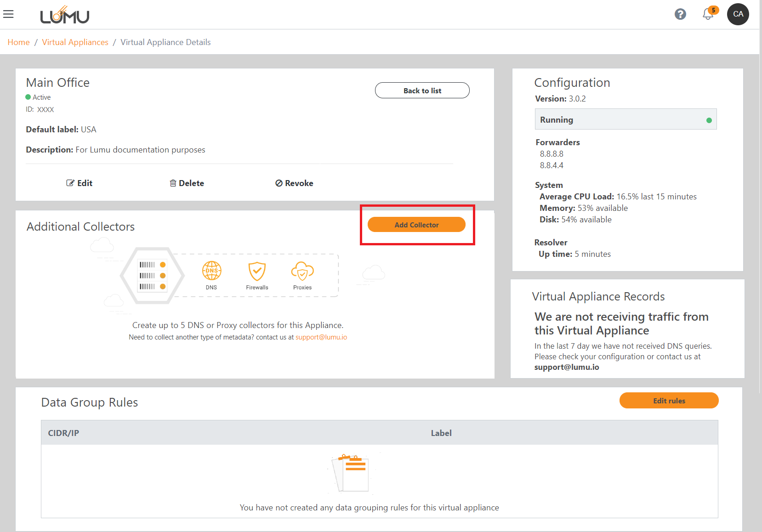The height and width of the screenshot is (532, 762).
Task: Open the CA user avatar menu
Action: (738, 14)
